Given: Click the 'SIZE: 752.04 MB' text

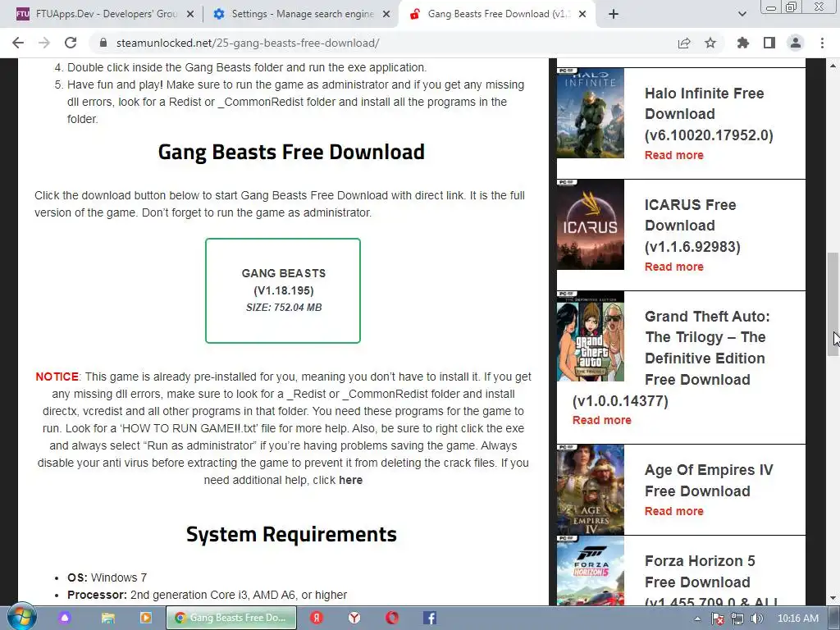Looking at the screenshot, I should coord(283,308).
